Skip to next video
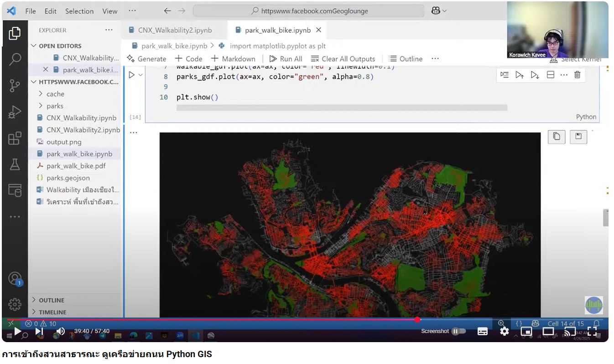Viewport: 614px width, 364px height. point(39,331)
